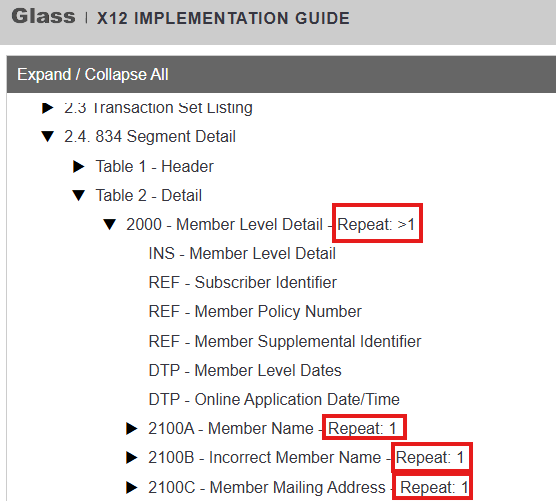Collapse the 2.4. 834 Segment Detail triangle
The width and height of the screenshot is (556, 501).
(48, 137)
